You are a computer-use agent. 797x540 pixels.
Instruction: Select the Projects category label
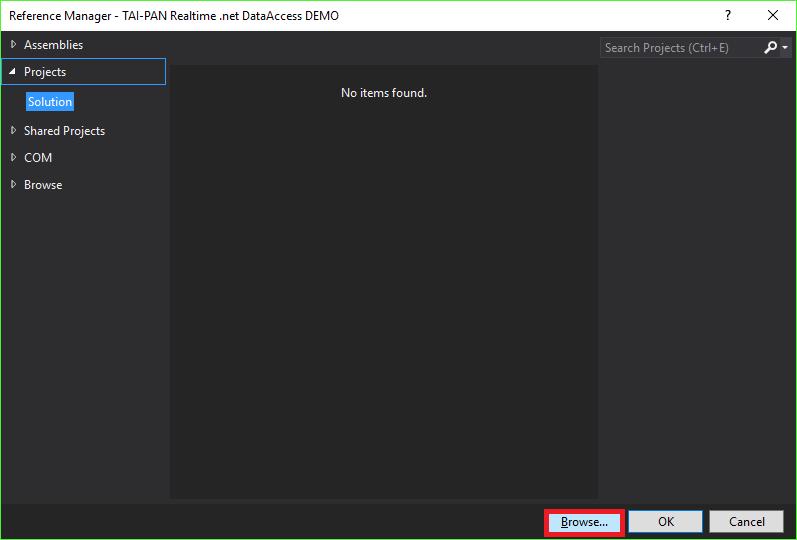click(45, 72)
